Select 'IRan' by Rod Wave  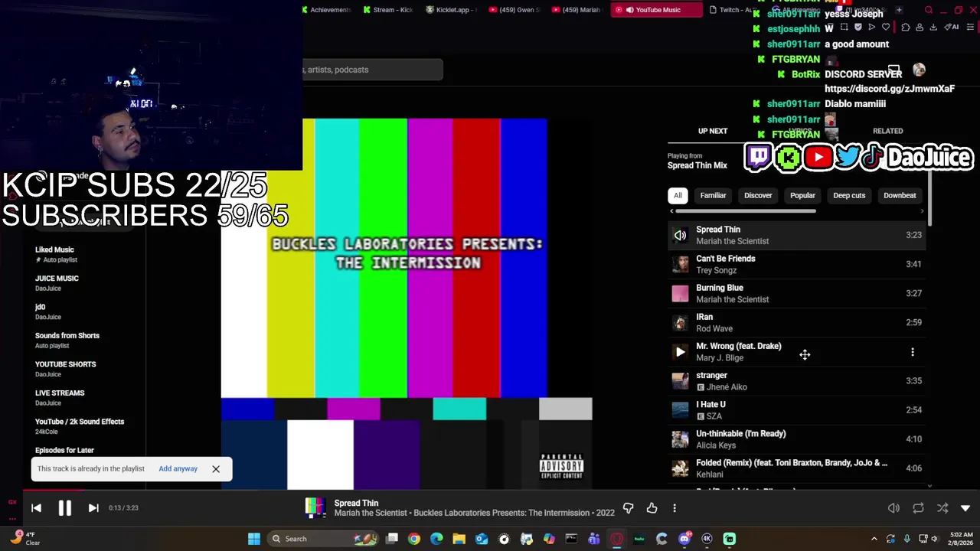796,322
